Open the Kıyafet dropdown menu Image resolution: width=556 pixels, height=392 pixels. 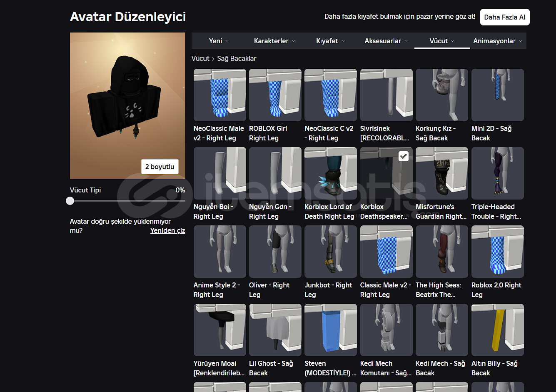pyautogui.click(x=330, y=41)
